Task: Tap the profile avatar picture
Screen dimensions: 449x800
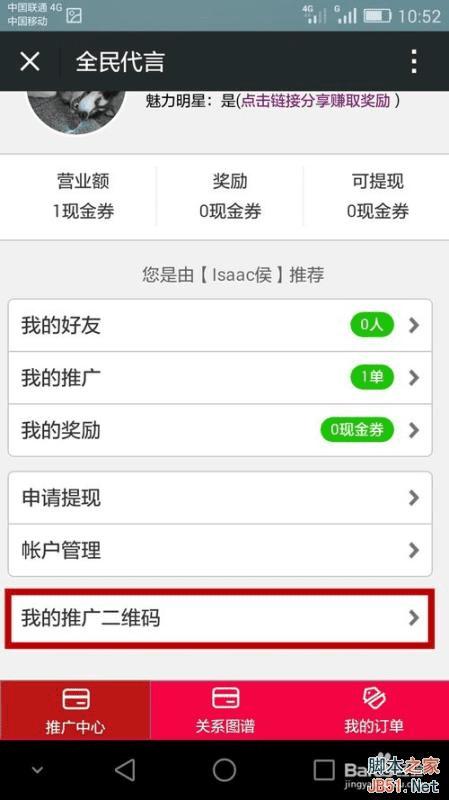Action: pyautogui.click(x=77, y=112)
